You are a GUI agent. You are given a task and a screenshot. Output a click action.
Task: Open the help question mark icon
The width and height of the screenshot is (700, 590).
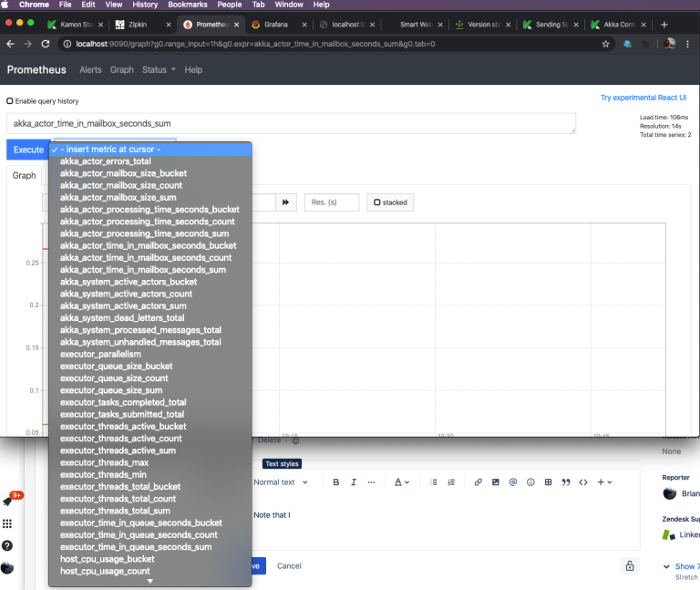point(7,545)
